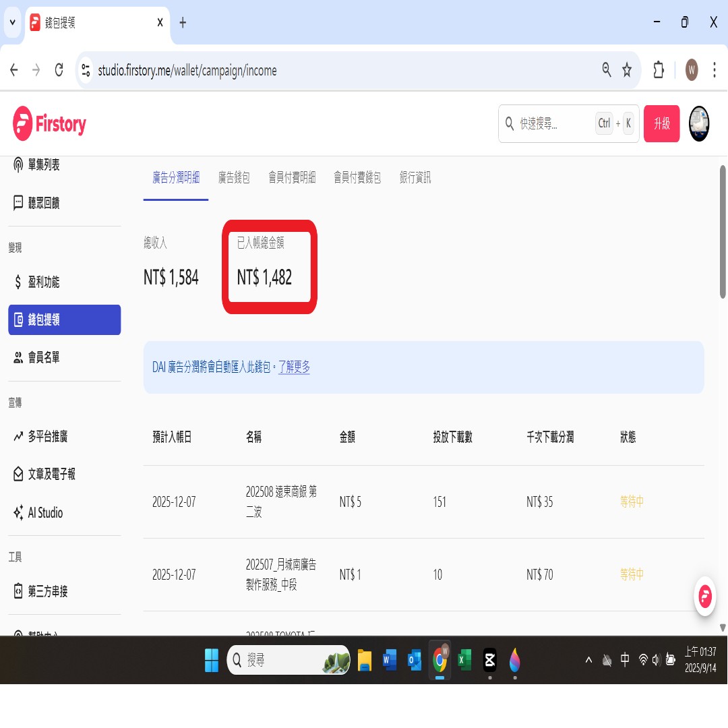Open 多平台推廣 promotion page
This screenshot has height=728, width=728.
(x=47, y=437)
